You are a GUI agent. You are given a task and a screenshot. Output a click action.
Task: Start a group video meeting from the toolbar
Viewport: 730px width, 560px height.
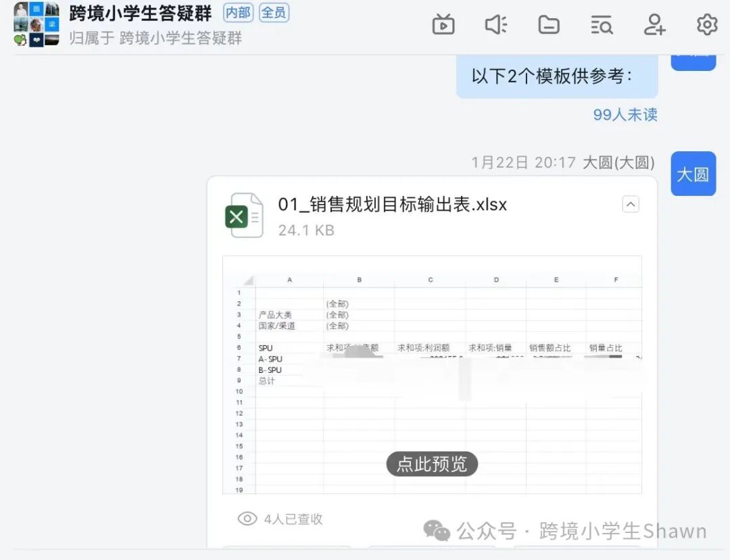tap(443, 25)
